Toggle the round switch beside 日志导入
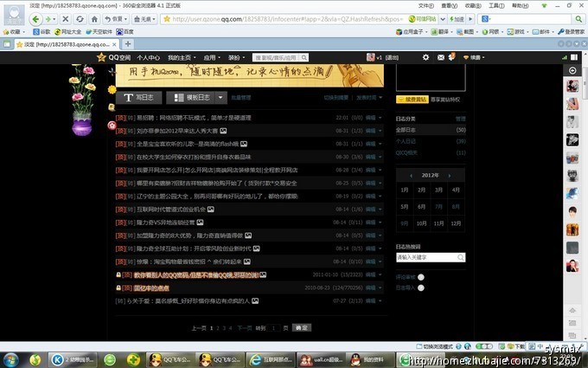This screenshot has height=368, width=588. pyautogui.click(x=421, y=288)
